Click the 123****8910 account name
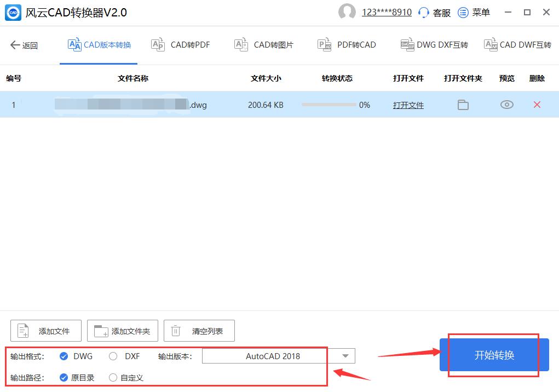 pyautogui.click(x=386, y=12)
